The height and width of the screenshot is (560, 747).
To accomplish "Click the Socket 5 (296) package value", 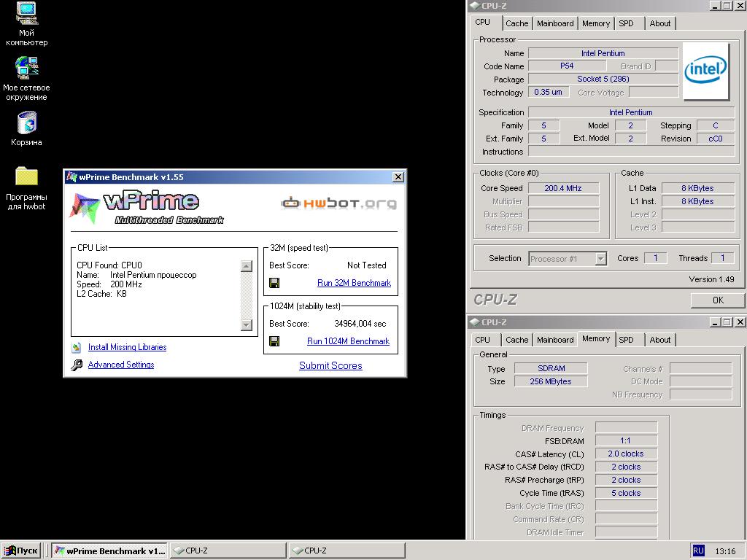I will [x=603, y=79].
